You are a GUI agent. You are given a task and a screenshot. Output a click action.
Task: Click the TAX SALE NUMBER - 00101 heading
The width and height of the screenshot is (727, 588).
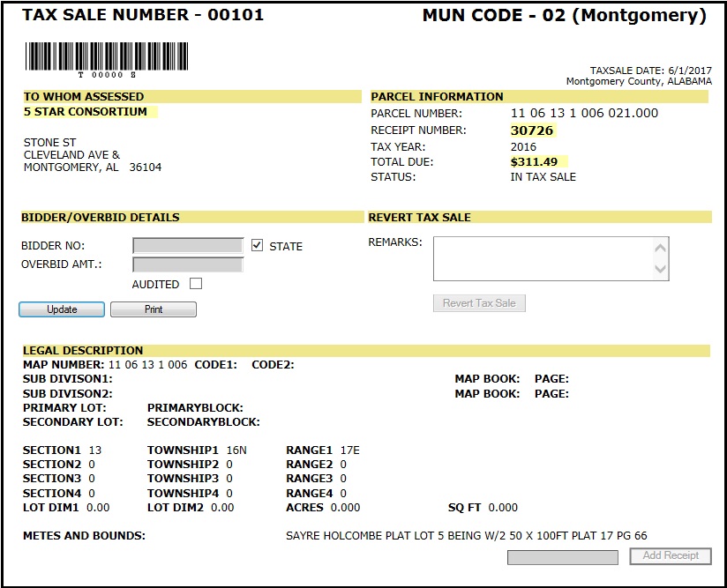[x=143, y=16]
